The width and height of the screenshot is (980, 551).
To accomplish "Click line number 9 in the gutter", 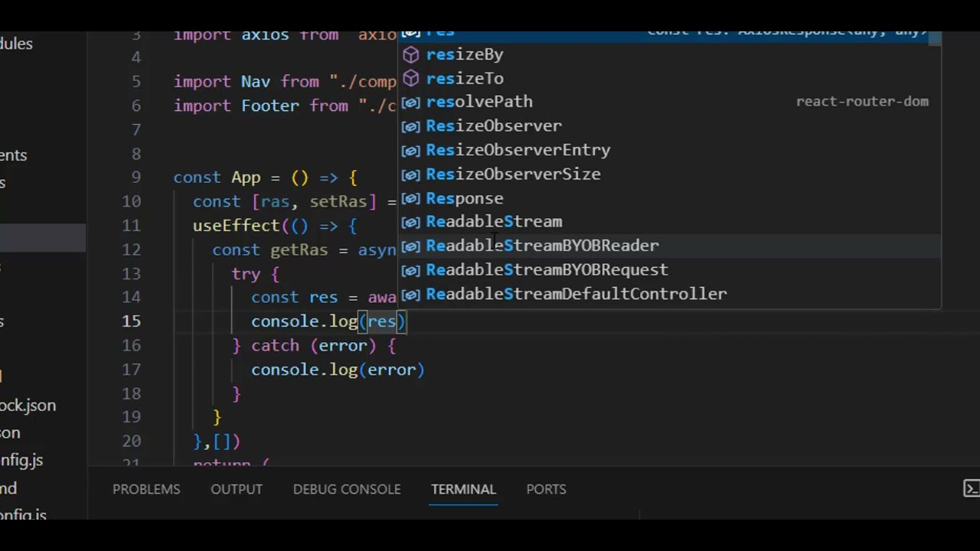I will coord(136,178).
